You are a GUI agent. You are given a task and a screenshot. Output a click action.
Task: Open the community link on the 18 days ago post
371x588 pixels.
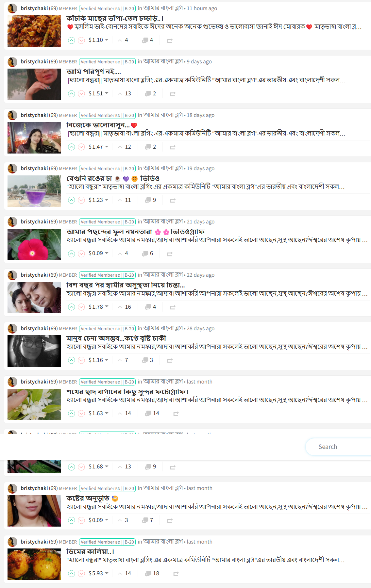[x=163, y=115]
